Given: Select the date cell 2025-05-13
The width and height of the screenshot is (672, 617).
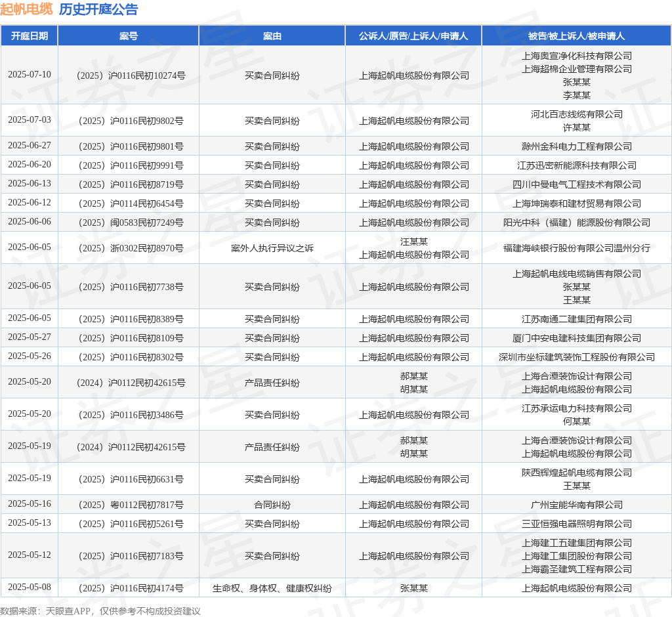Looking at the screenshot, I should coord(29,523).
